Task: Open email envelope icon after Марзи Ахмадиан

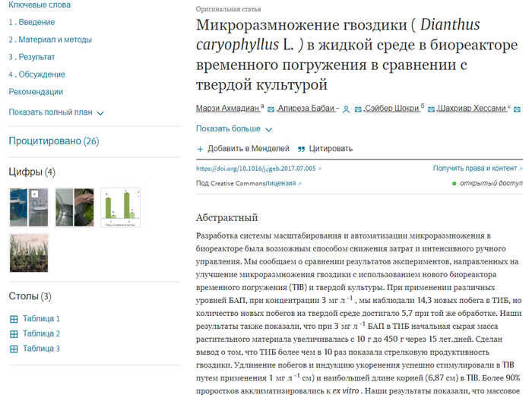Action: click(271, 109)
